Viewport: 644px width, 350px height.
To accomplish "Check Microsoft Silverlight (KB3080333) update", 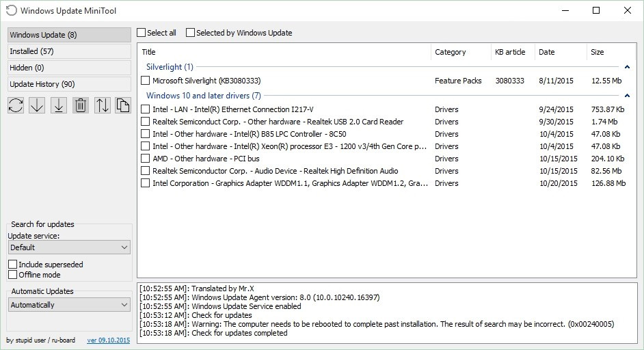I will [x=145, y=81].
